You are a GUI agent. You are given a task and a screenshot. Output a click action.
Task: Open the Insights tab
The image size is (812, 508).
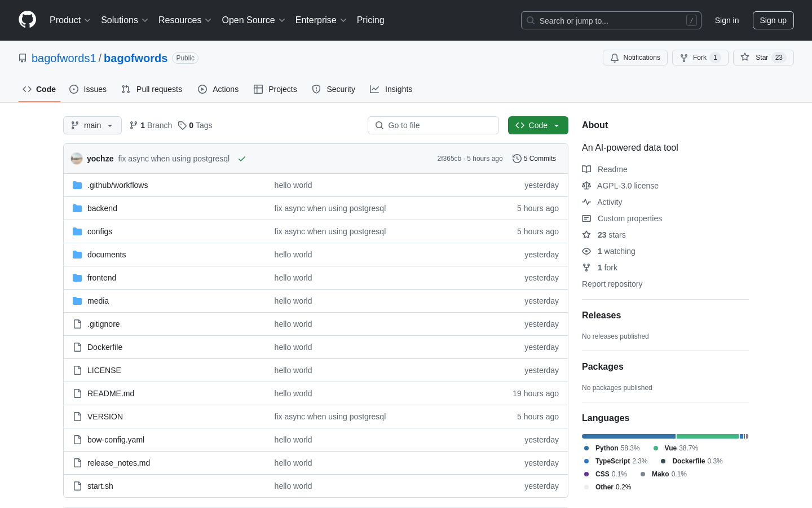[x=391, y=89]
